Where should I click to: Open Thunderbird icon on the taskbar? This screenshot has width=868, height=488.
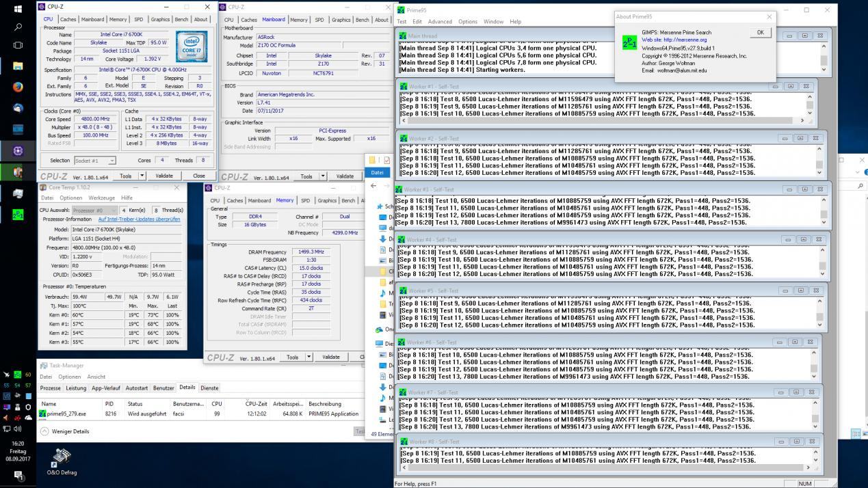18,108
